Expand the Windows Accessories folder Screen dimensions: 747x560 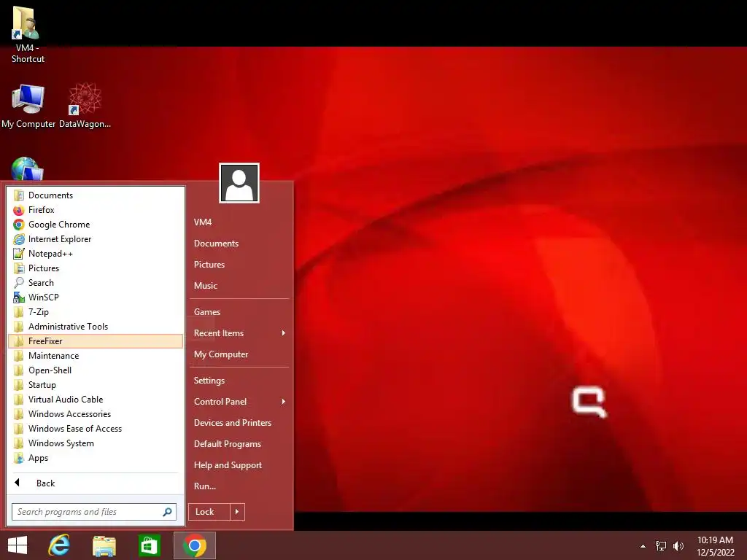pyautogui.click(x=96, y=414)
